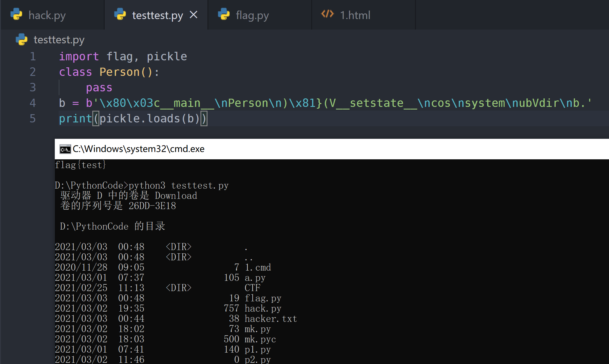Click the HTML code icon on 1.html tab
The height and width of the screenshot is (364, 609).
pos(327,14)
